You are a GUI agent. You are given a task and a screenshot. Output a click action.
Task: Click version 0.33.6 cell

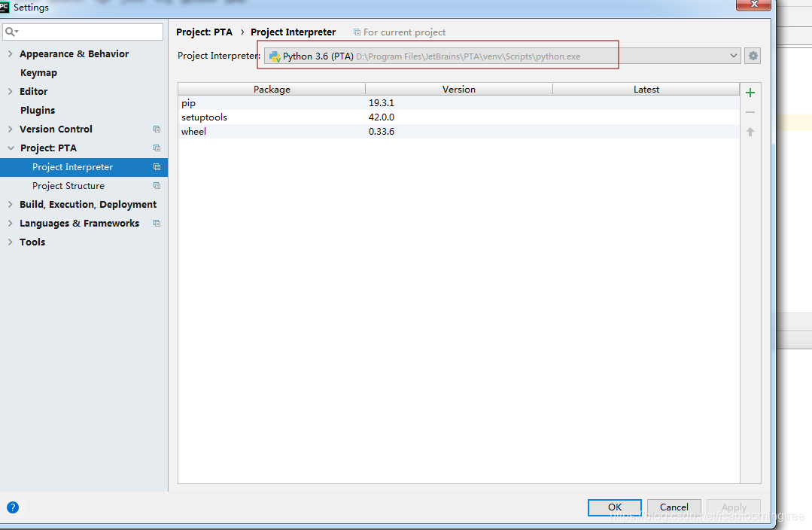coord(381,132)
